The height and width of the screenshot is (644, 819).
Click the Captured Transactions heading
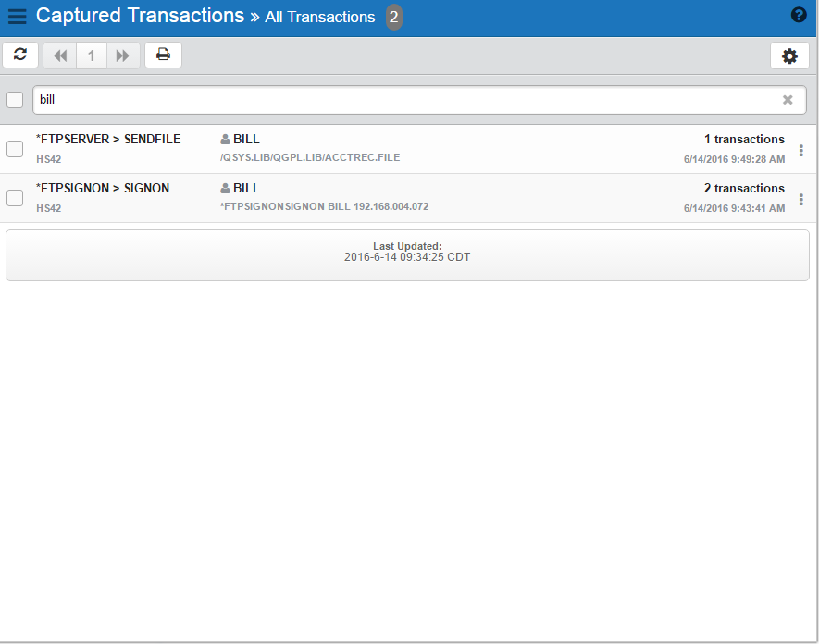[140, 16]
